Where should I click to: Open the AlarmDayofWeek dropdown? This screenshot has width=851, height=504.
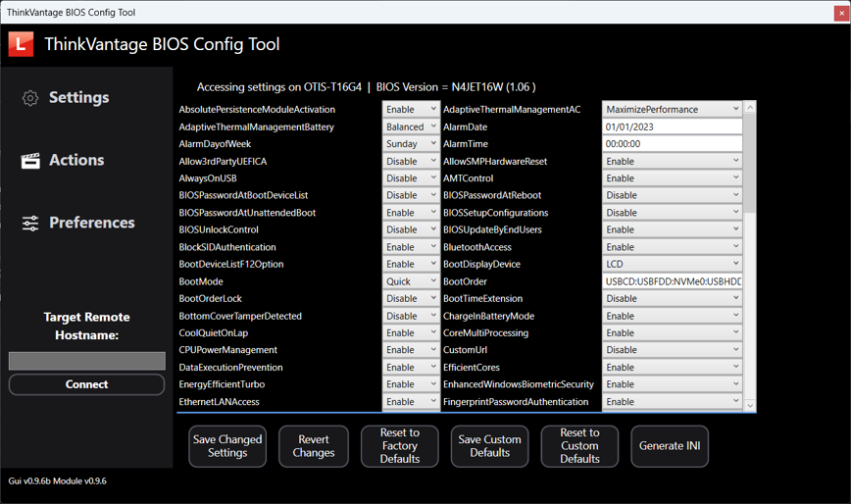[x=411, y=144]
